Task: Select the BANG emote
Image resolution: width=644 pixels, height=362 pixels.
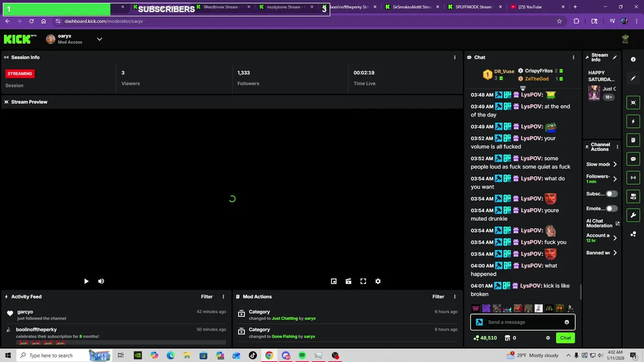Action: (x=486, y=308)
